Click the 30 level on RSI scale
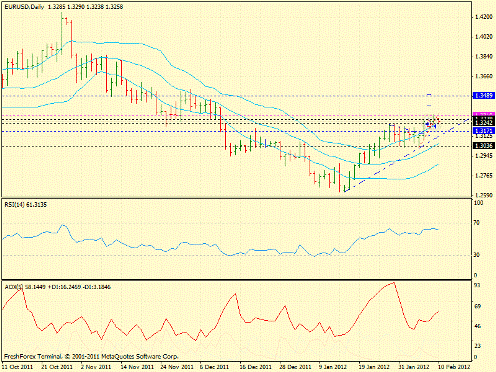This screenshot has width=496, height=372. click(x=477, y=255)
